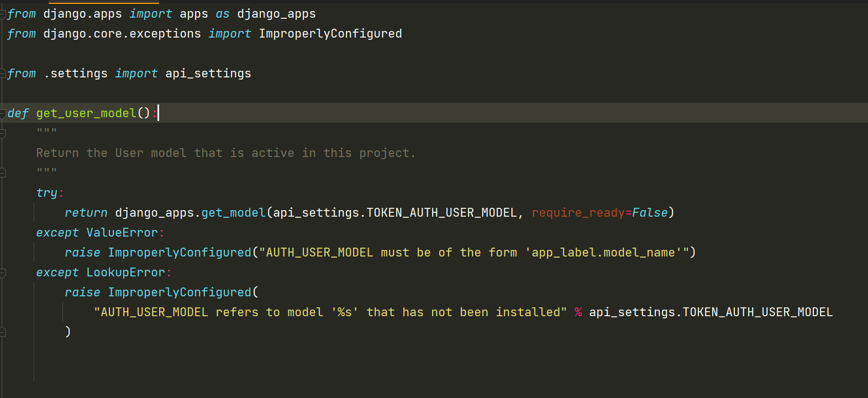Click 'ImproperlyConfigured(' with open parenthesis under LookupError
The height and width of the screenshot is (398, 868).
[x=183, y=292]
